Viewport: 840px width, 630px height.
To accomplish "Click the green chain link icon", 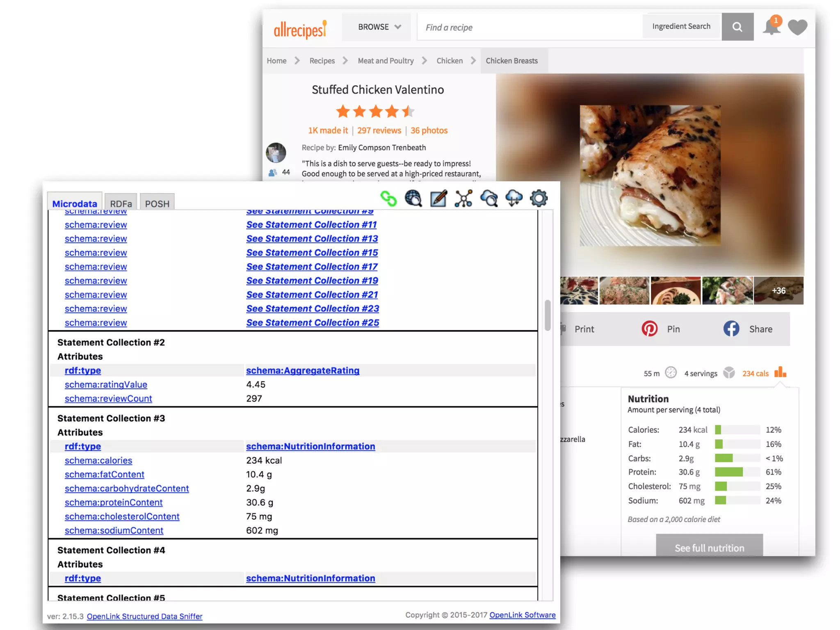I will (x=388, y=199).
